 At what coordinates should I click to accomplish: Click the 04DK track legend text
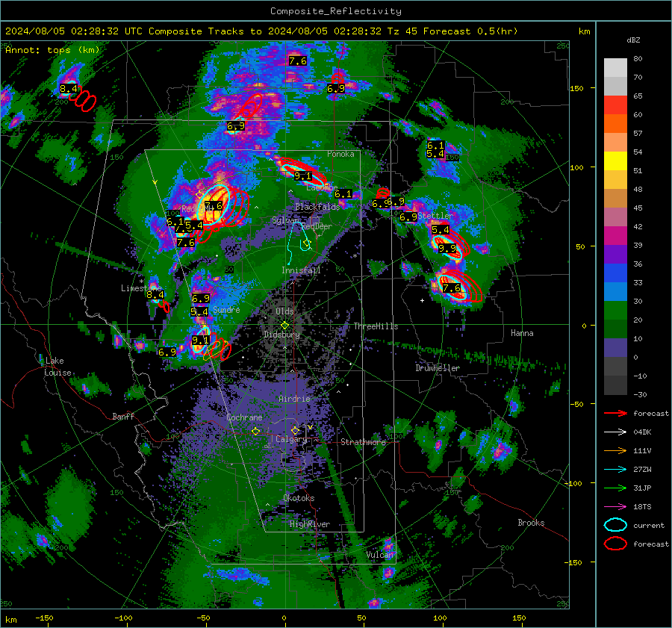pos(642,432)
